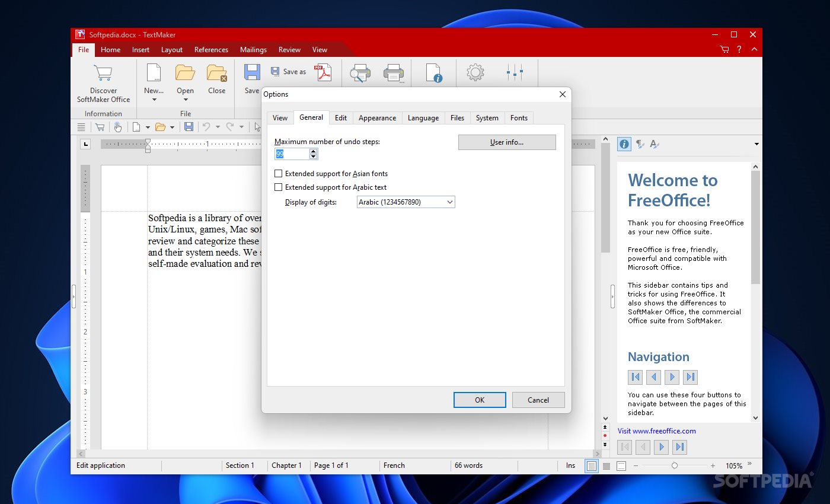This screenshot has height=504, width=830.
Task: Export document using the PDF icon
Action: pos(323,72)
